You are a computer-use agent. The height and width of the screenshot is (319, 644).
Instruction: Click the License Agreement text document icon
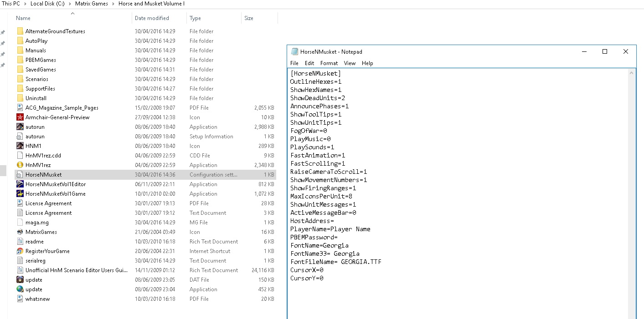pyautogui.click(x=20, y=213)
